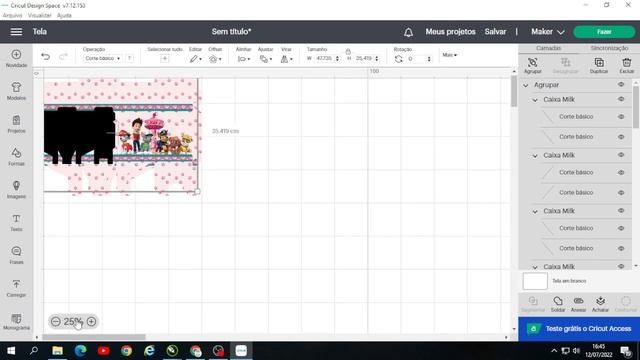Zoom out with the minus icon
640x360 pixels.
[56, 322]
